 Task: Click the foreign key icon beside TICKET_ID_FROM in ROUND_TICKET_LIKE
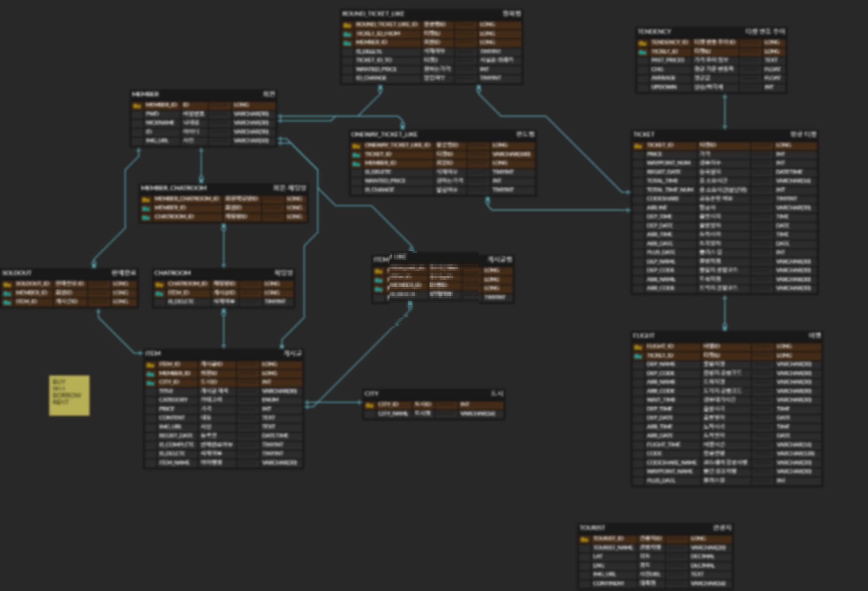pyautogui.click(x=347, y=34)
